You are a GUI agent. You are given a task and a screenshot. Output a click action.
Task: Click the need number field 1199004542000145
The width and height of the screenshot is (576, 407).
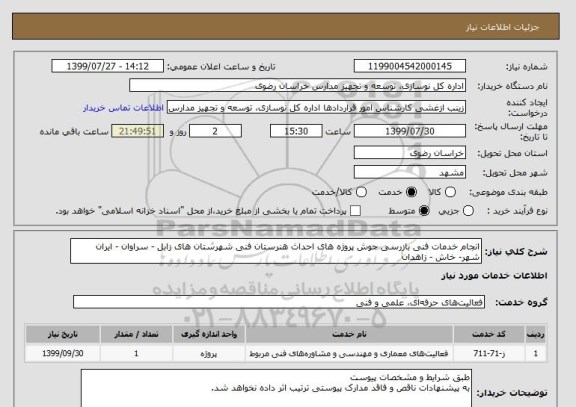[x=410, y=66]
